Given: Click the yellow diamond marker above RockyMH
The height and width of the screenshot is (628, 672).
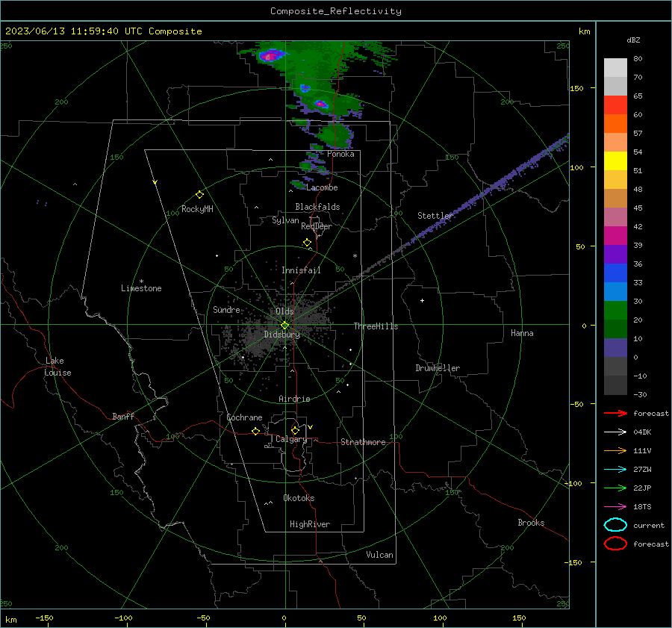Looking at the screenshot, I should point(199,195).
